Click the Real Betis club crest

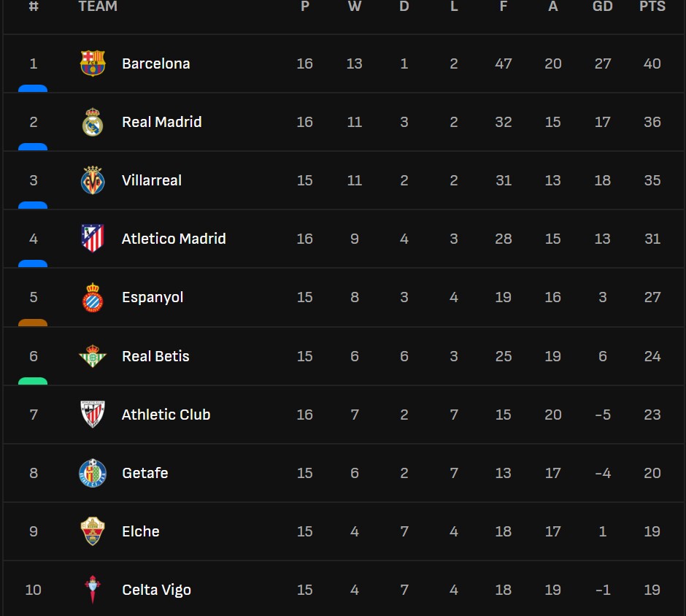click(x=93, y=356)
